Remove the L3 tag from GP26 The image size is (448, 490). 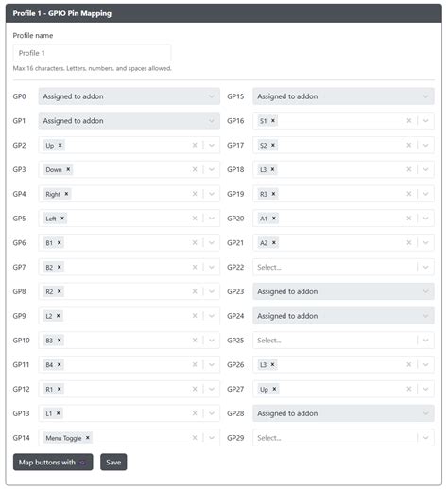[x=273, y=364]
